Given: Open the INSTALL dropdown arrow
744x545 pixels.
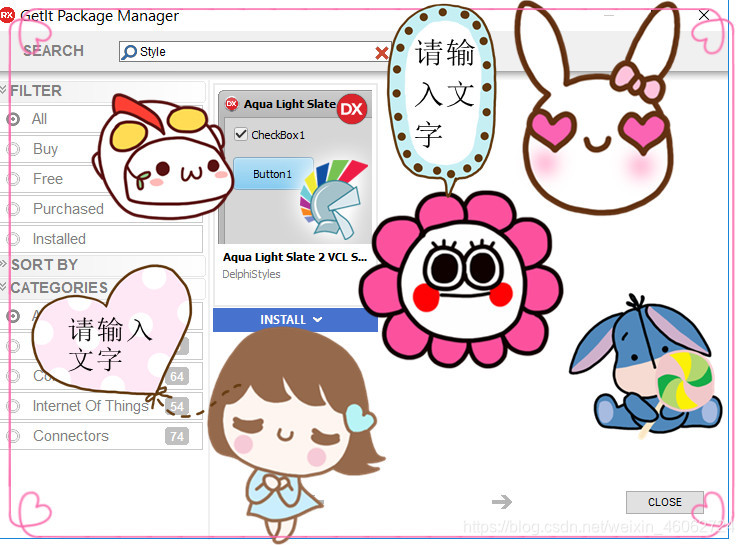Looking at the screenshot, I should tap(317, 320).
